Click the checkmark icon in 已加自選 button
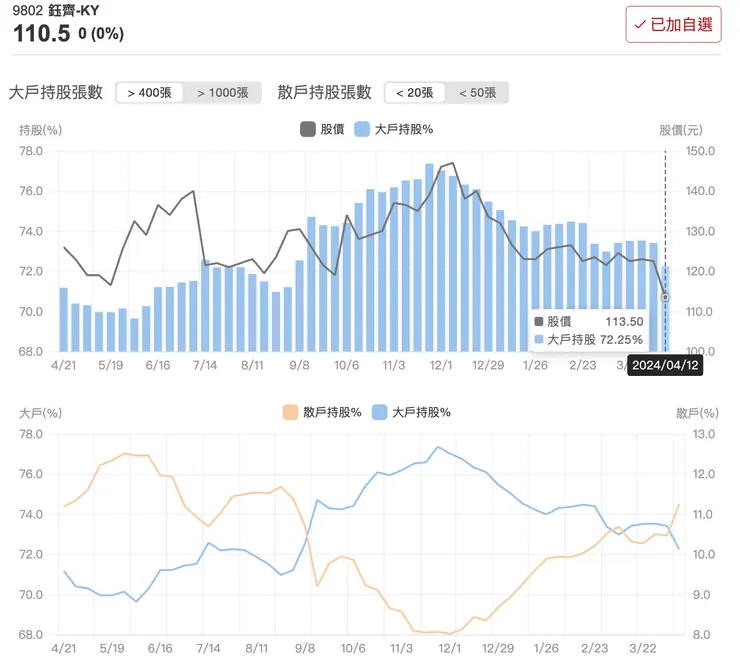This screenshot has width=740, height=671. [x=639, y=25]
